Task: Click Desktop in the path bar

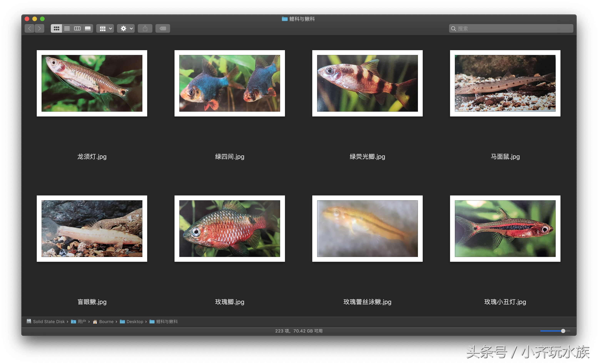Action: coord(132,322)
